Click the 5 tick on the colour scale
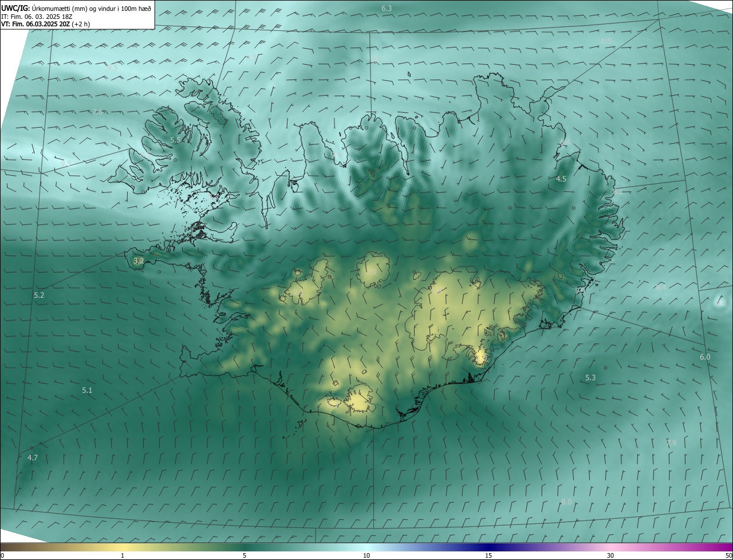Screen dimensions: 733x560 245,556
